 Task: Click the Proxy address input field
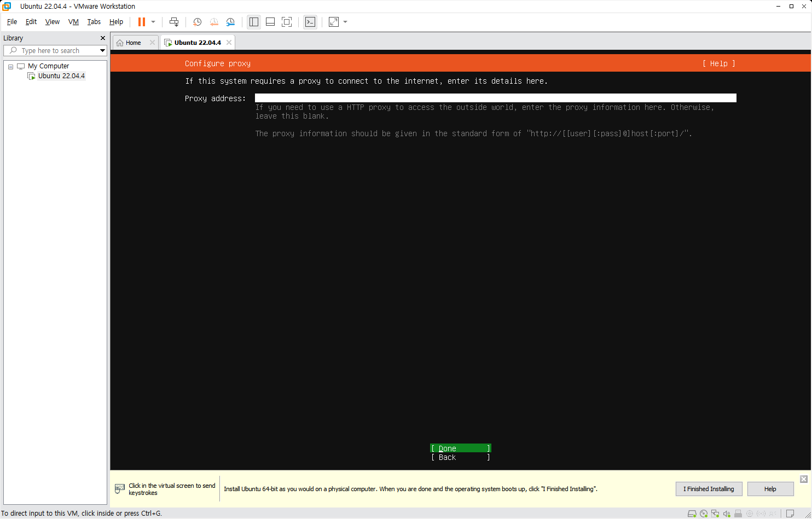pos(495,98)
